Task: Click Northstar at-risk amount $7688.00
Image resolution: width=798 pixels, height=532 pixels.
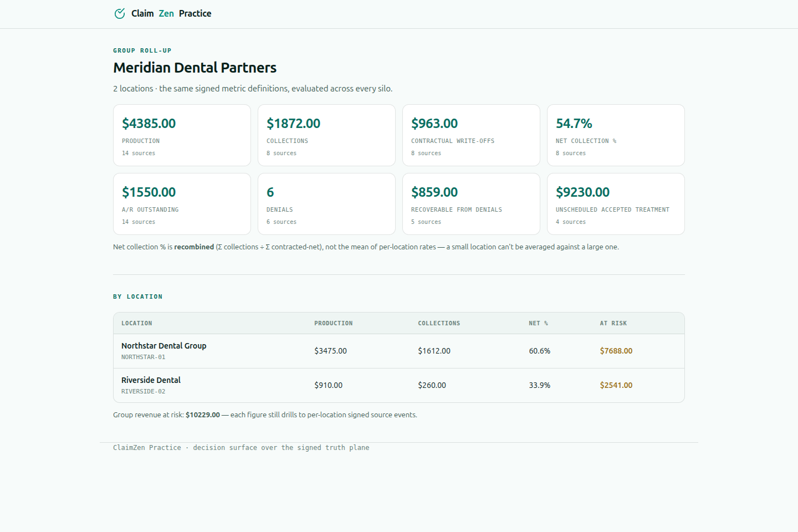Action: coord(616,351)
